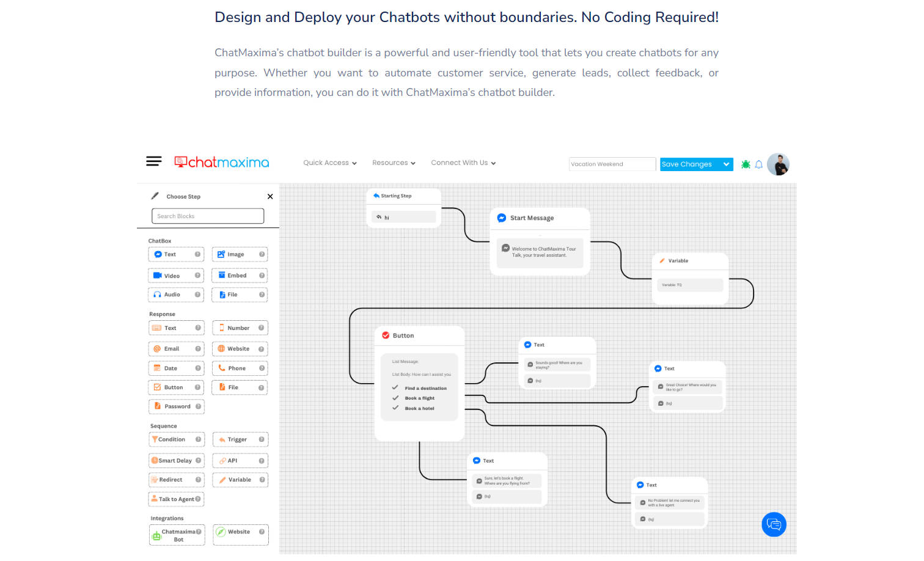Focus the Search Blocks field
Image resolution: width=924 pixels, height=561 pixels.
208,216
